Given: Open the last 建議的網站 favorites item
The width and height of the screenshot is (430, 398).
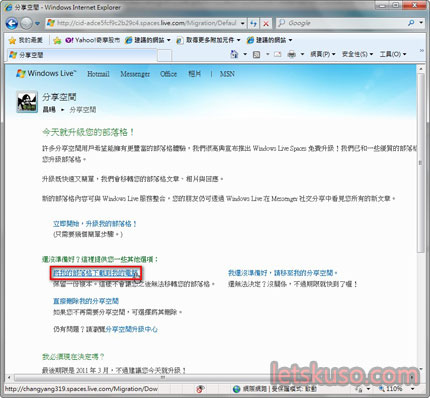Looking at the screenshot, I should coord(269,40).
